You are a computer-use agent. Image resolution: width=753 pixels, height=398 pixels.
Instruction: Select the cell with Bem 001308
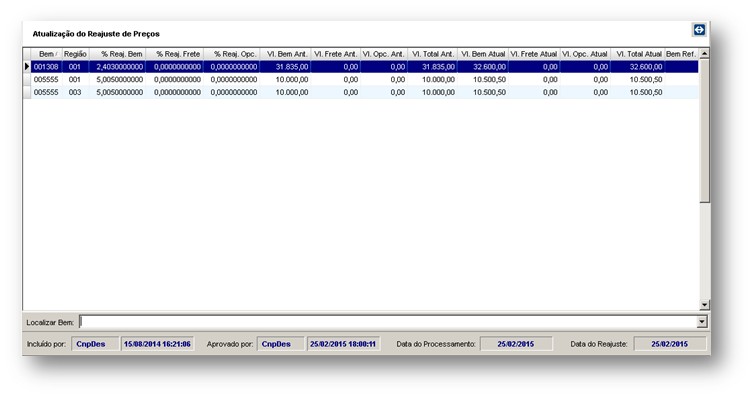pyautogui.click(x=47, y=67)
